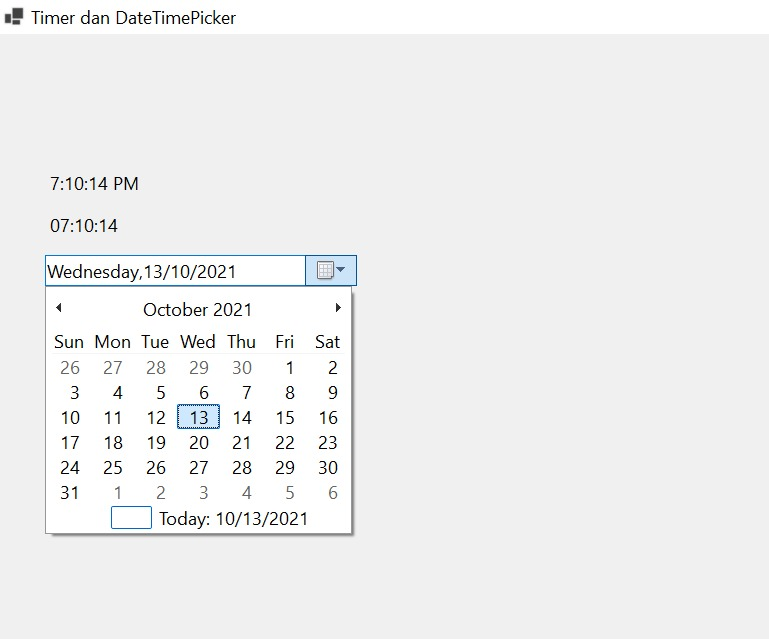Click the date field showing Wednesday,13/10/2021
The width and height of the screenshot is (769, 639).
click(x=175, y=271)
